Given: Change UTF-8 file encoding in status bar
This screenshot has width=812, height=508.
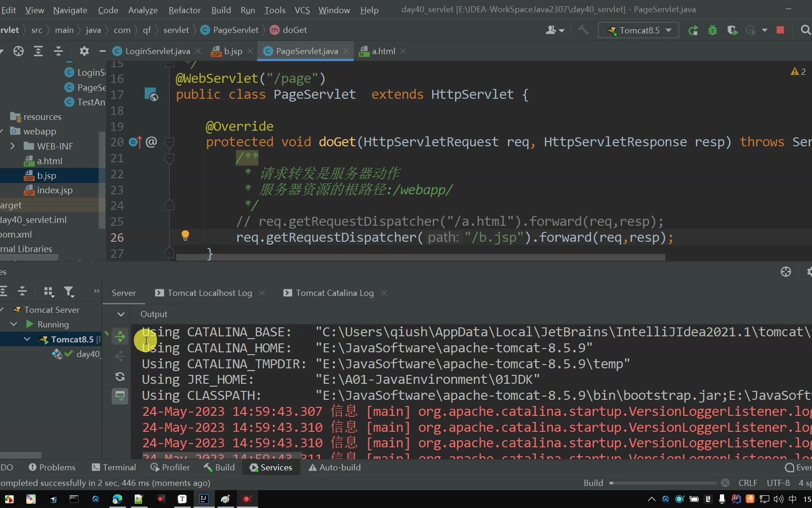Looking at the screenshot, I should pos(778,483).
